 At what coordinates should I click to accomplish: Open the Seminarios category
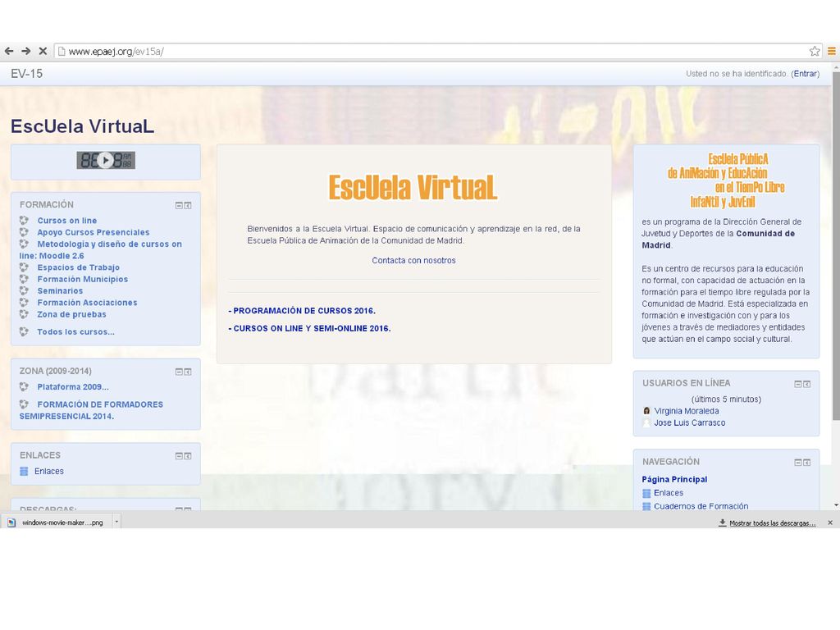(60, 291)
